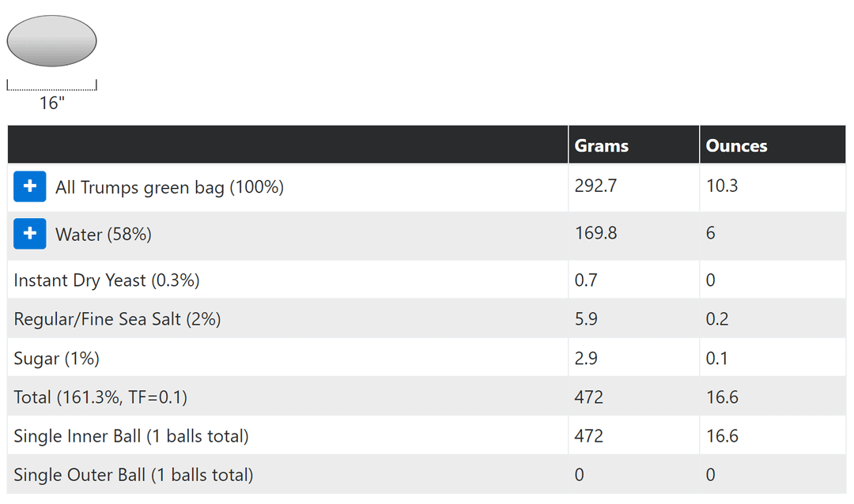Click the Total (161.3%, TF=0.1) label
Image resolution: width=854 pixels, height=504 pixels.
click(100, 397)
